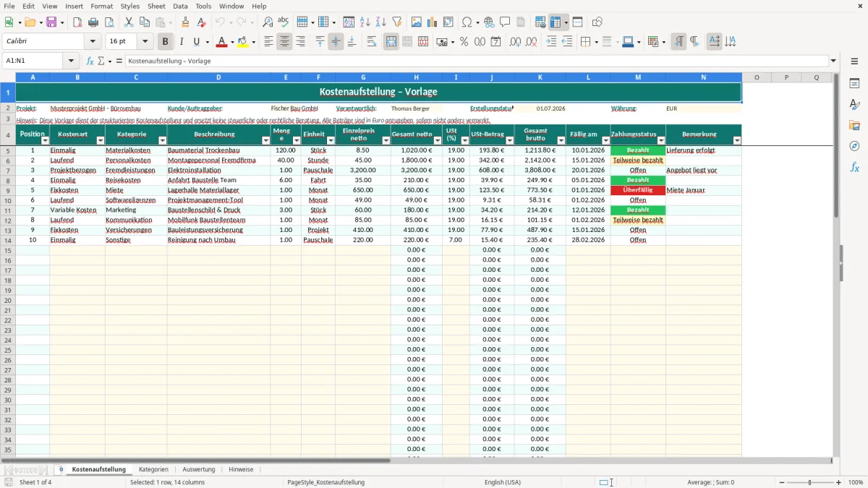Toggle the AutoFilter funnel icon

click(397, 22)
